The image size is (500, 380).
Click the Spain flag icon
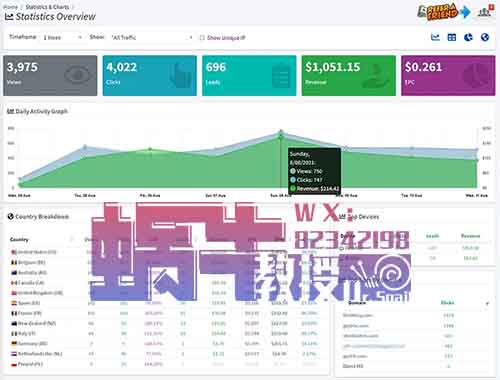14,303
